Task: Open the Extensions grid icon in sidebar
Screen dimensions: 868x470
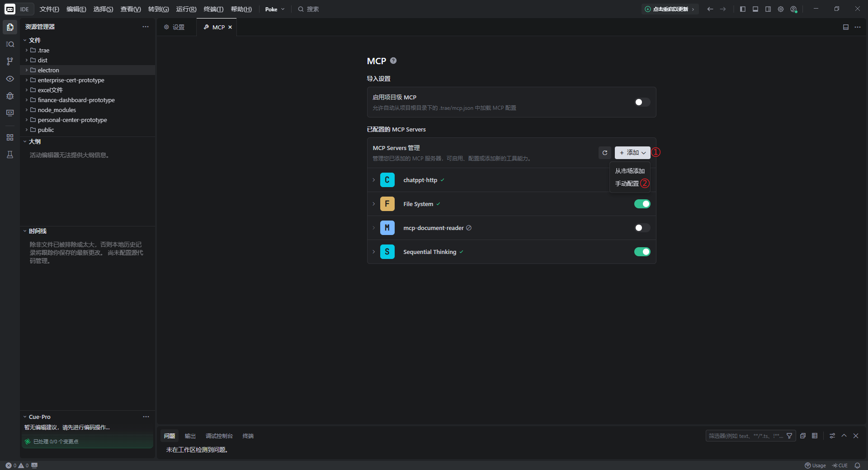Action: click(10, 137)
